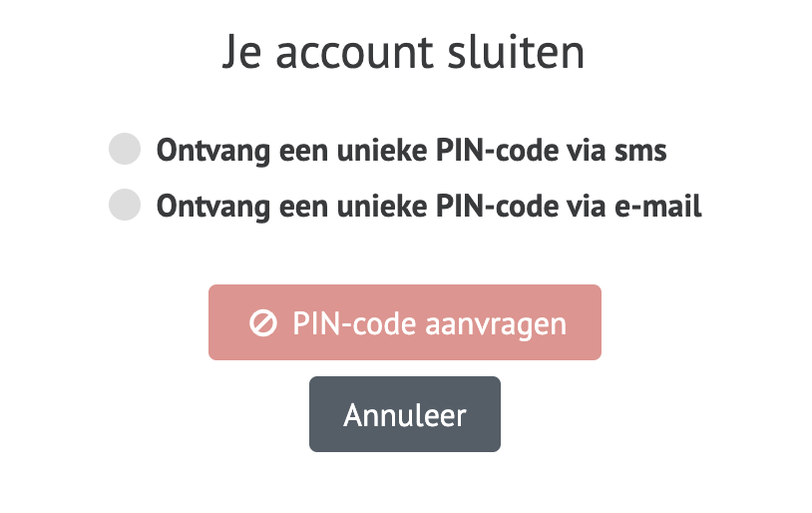
Task: Click the 'Ontvang een unieke PIN-code via e-mail' label
Action: 429,207
